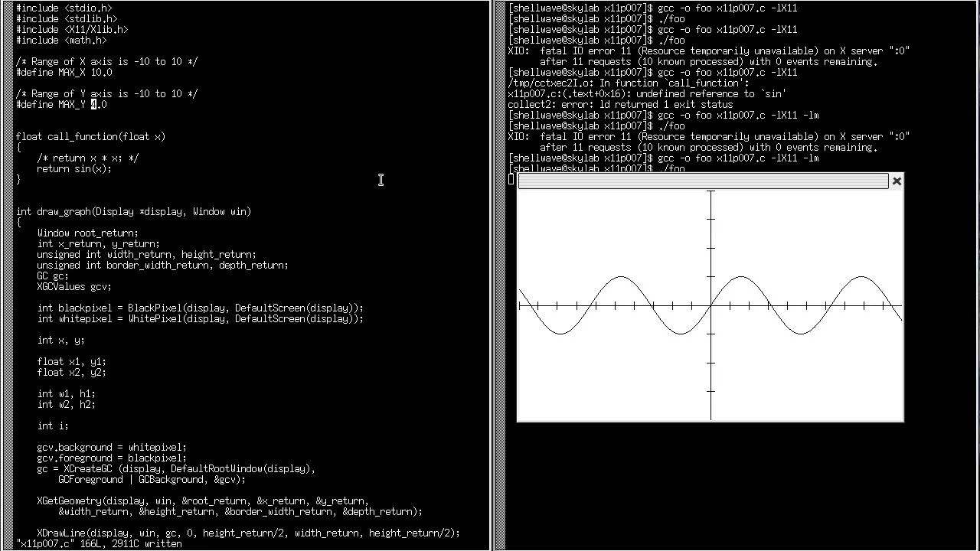Click the line '#include <stdio.h>'

pyautogui.click(x=64, y=8)
